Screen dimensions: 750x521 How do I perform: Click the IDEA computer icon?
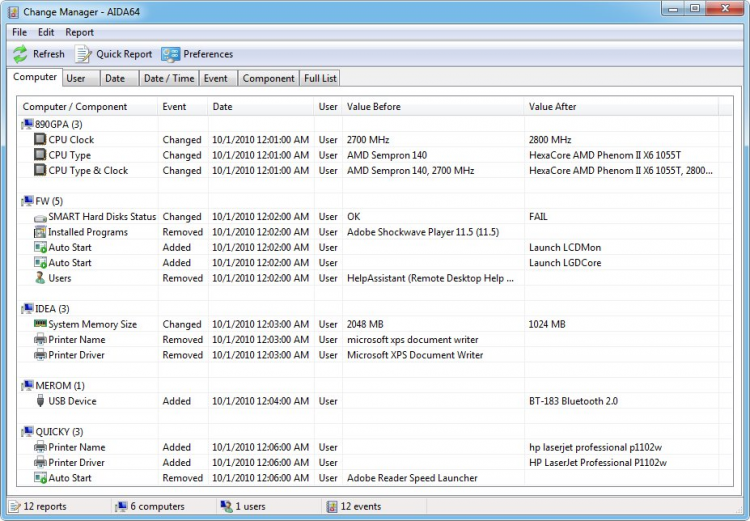[x=28, y=309]
